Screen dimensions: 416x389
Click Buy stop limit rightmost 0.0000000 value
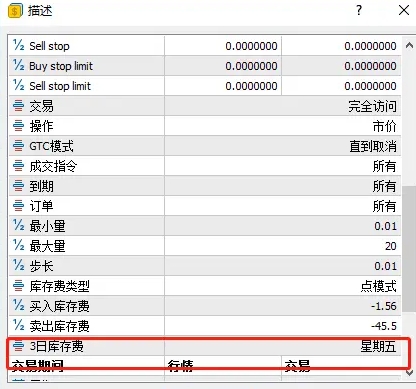coord(370,66)
